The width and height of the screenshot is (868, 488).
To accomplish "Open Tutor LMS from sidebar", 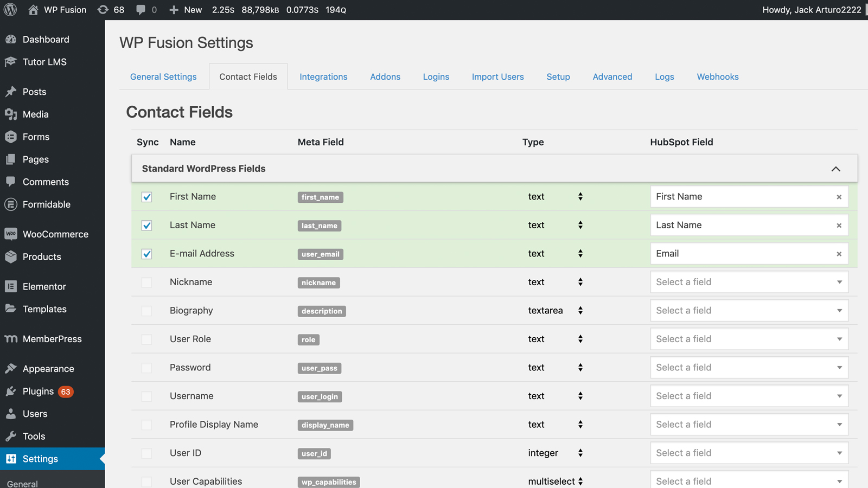I will [44, 62].
